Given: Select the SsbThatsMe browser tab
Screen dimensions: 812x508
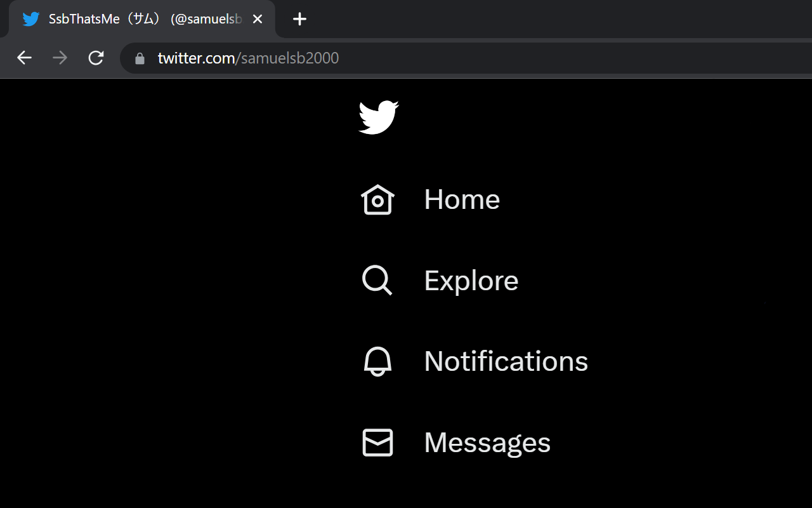Looking at the screenshot, I should point(141,19).
